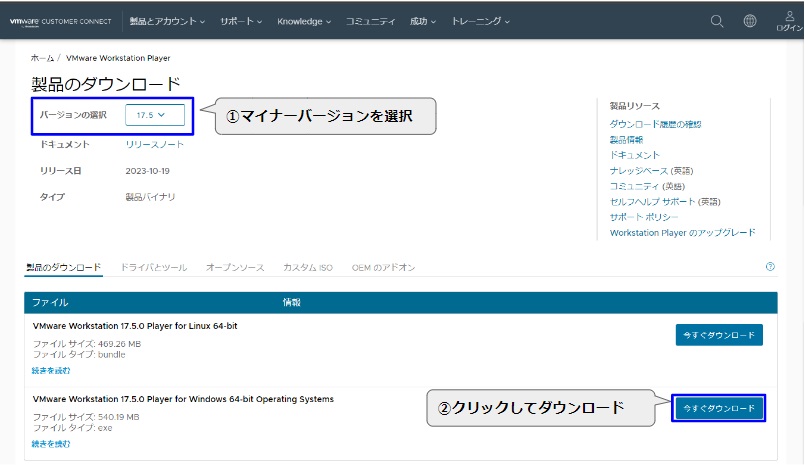Switch to the オープンソース tab
Screen dimensions: 805x465
pyautogui.click(x=235, y=267)
